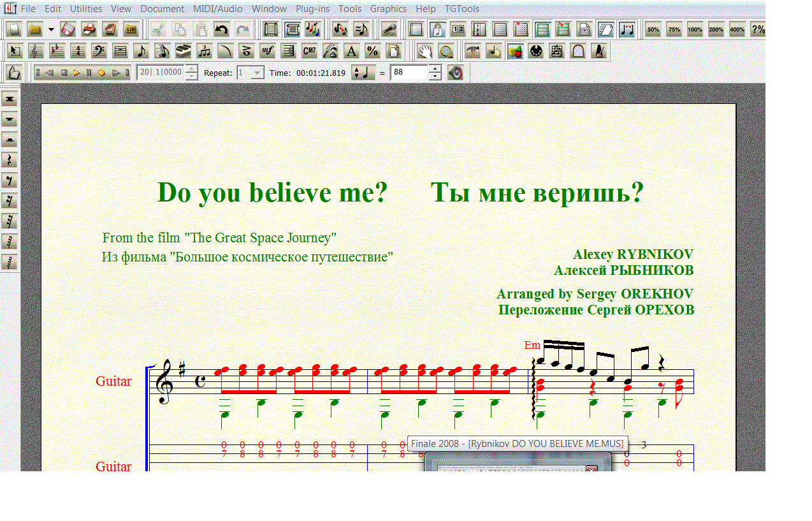
Task: Toggle Scroll View layout button
Action: tap(270, 29)
